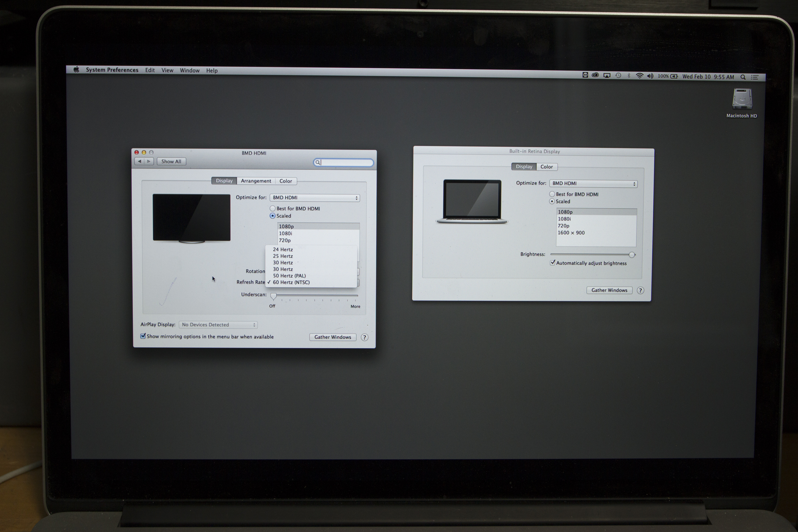Screen dimensions: 798x532
Task: Open the AirPlay mirroring menu bar icon
Action: [x=607, y=75]
